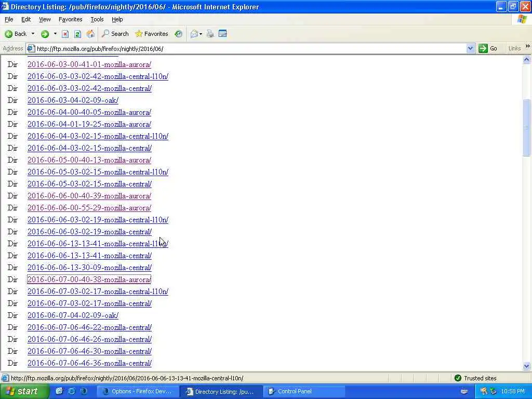Image resolution: width=532 pixels, height=399 pixels.
Task: Click the first system tray notification icon
Action: pos(484,391)
